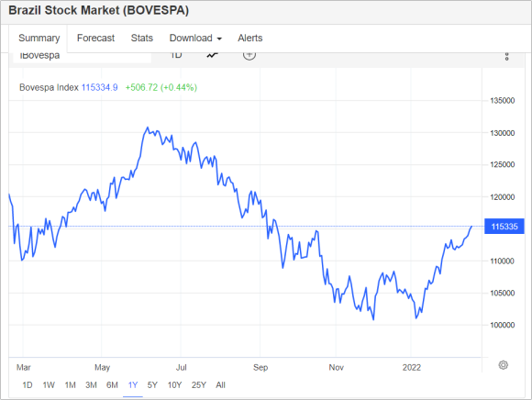Select the 1Y time range
The image size is (532, 400).
click(133, 385)
